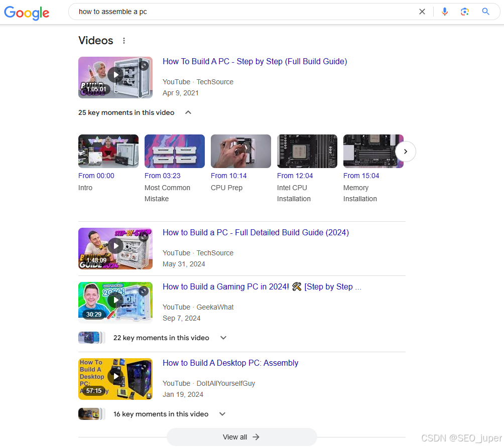Click the "Jan 19, 2024" date text
The image size is (504, 447).
click(183, 394)
